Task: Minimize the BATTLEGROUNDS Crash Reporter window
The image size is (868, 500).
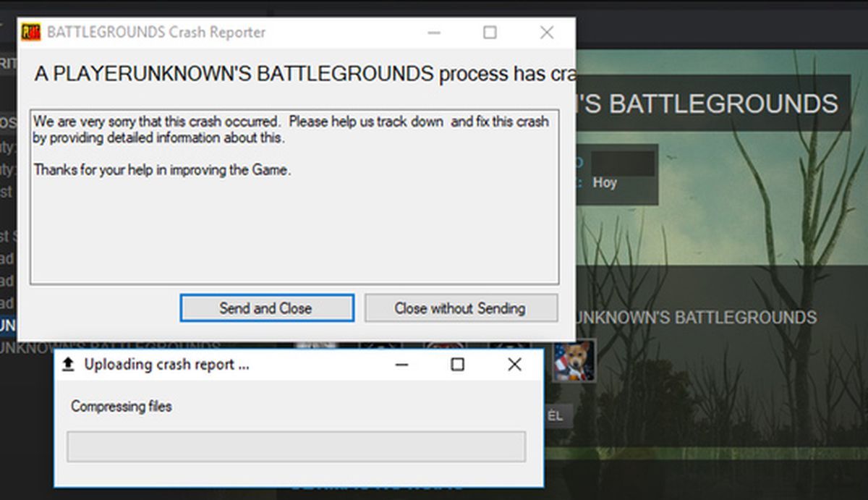Action: (x=434, y=33)
